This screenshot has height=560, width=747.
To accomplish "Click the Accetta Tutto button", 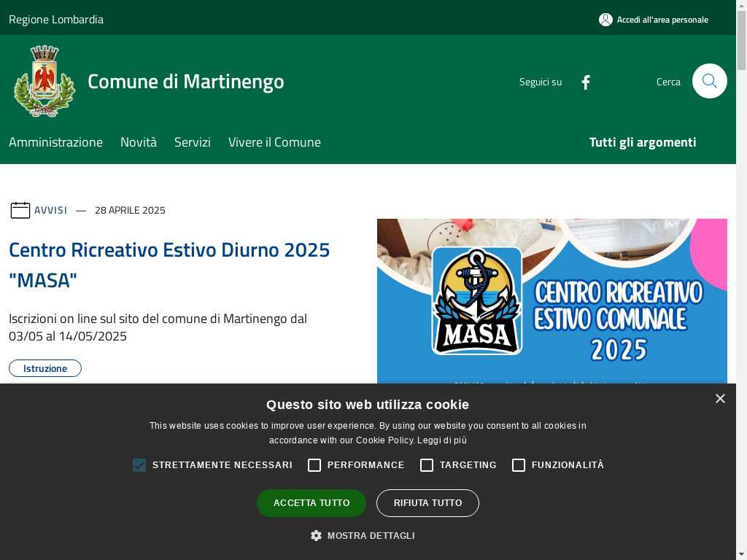I will pos(311,503).
